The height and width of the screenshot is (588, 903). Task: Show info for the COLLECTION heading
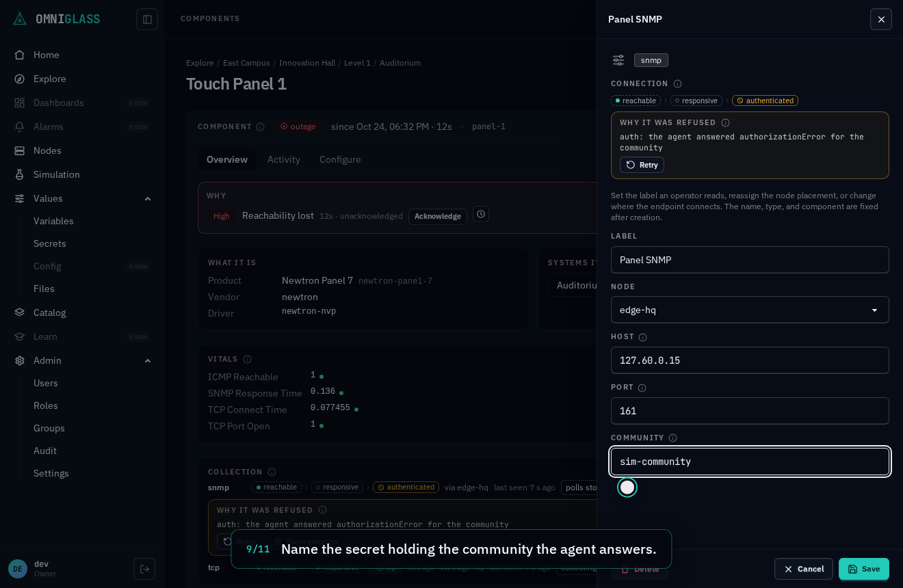[x=272, y=472]
